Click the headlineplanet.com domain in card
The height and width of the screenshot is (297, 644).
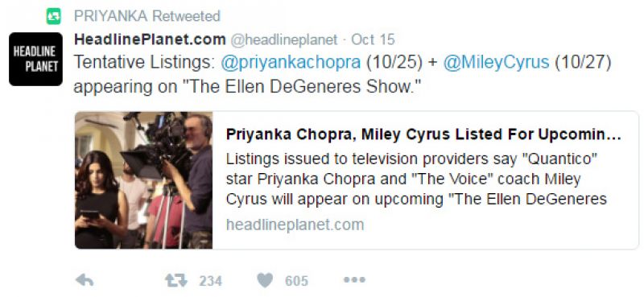tap(295, 225)
